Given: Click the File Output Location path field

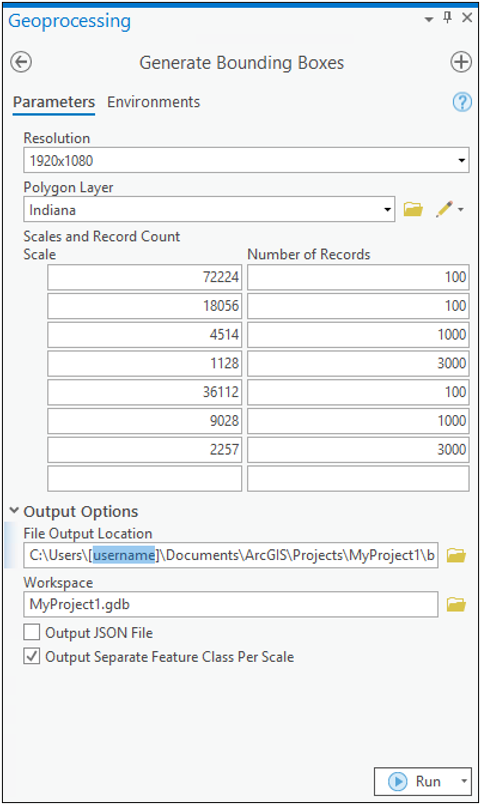Looking at the screenshot, I should (231, 555).
